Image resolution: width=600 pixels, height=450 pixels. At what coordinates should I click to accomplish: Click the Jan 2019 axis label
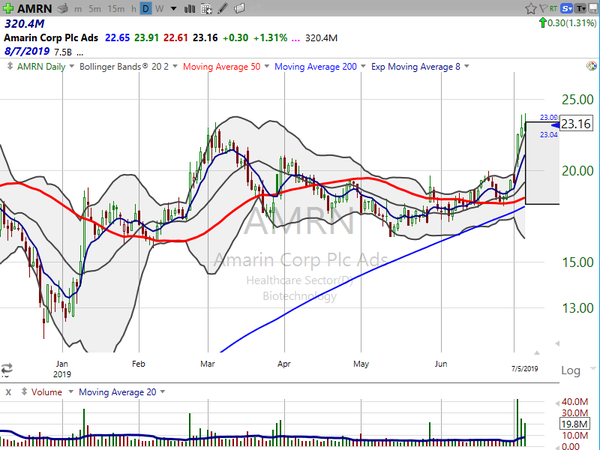(62, 369)
